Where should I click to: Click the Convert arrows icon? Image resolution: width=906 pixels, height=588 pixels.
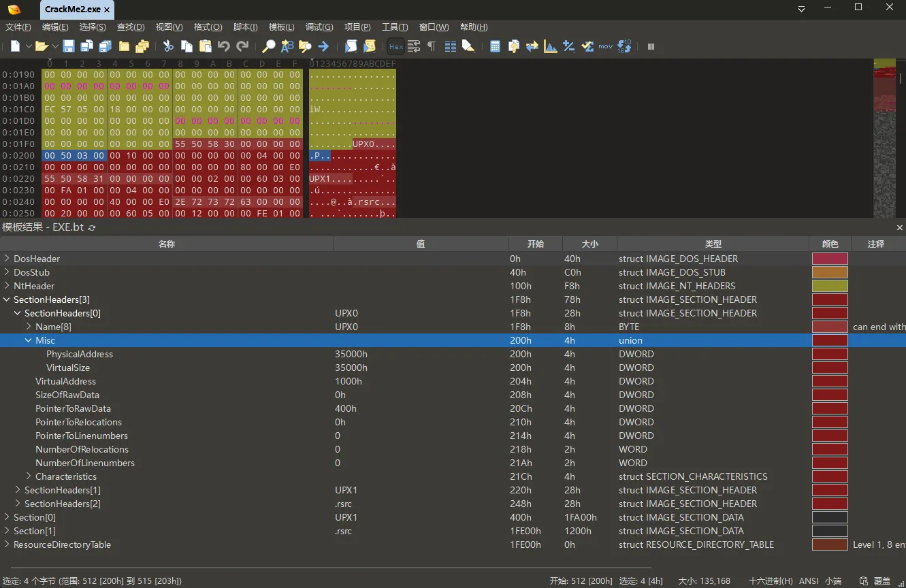pos(532,46)
